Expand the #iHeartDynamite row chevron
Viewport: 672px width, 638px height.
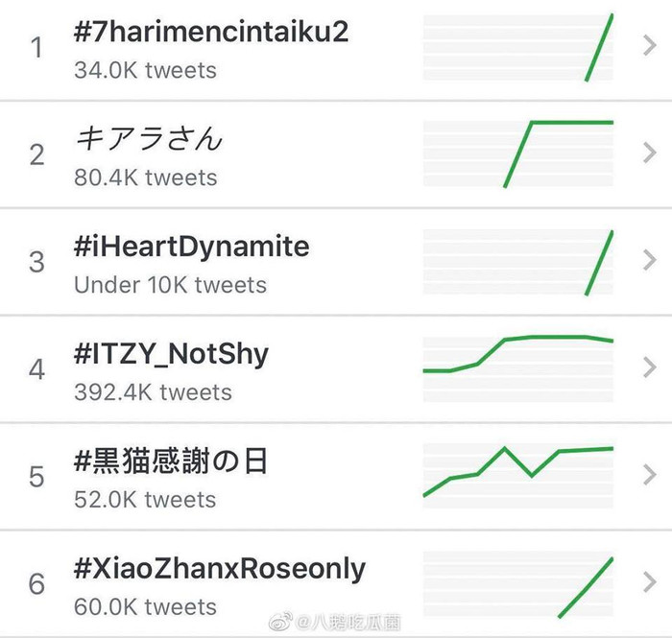coord(649,260)
